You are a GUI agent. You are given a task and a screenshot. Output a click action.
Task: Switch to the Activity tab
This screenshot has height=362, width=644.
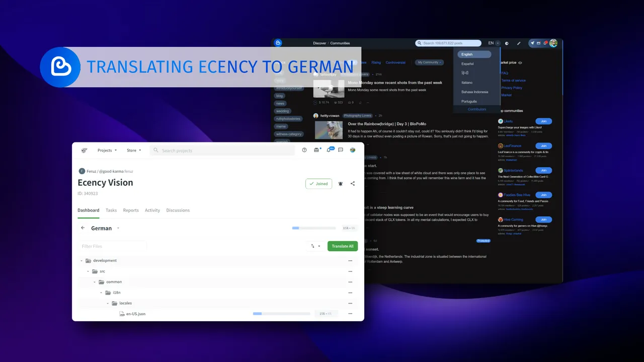point(152,210)
